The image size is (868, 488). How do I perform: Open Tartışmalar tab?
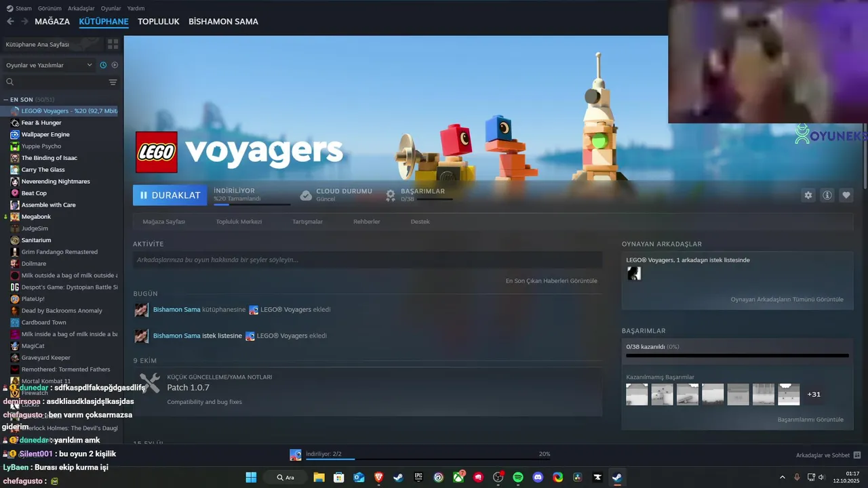(x=307, y=222)
